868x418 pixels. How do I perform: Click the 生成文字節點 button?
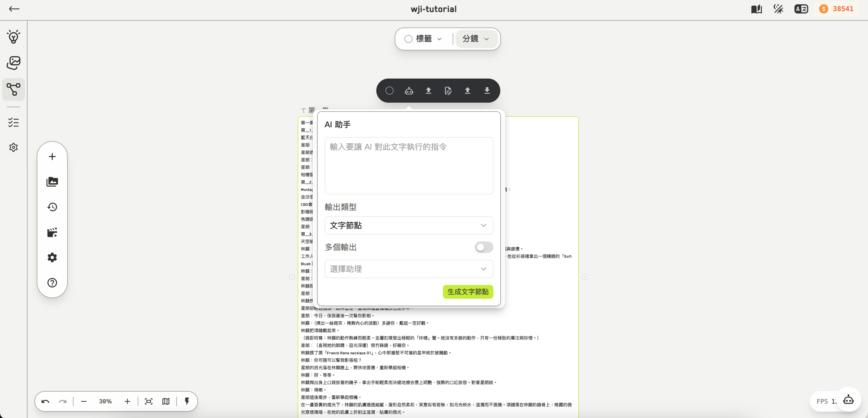pyautogui.click(x=468, y=292)
